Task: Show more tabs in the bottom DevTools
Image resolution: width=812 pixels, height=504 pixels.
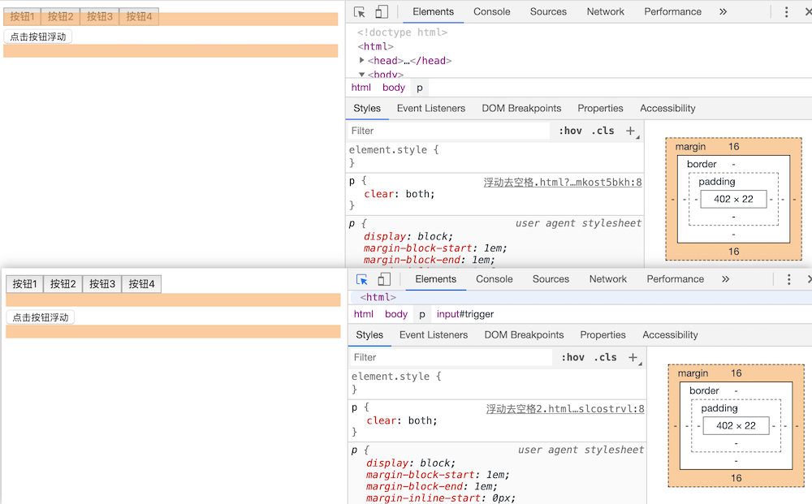Action: 725,279
